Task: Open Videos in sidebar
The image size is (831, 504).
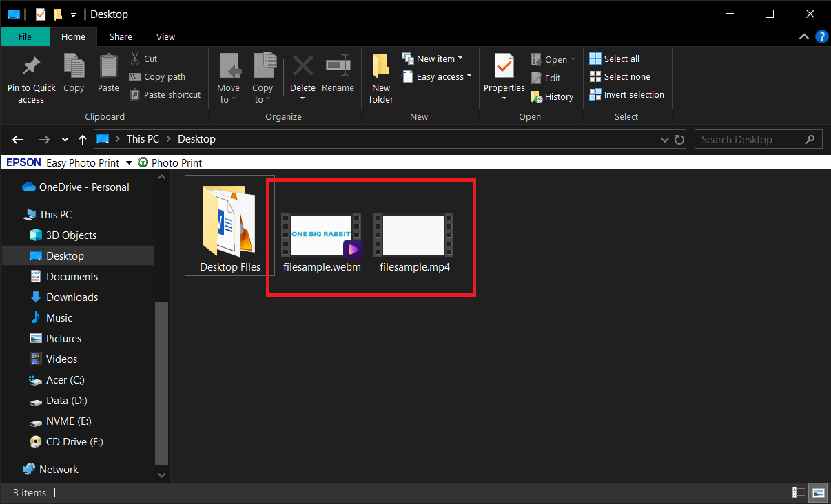Action: (x=61, y=359)
